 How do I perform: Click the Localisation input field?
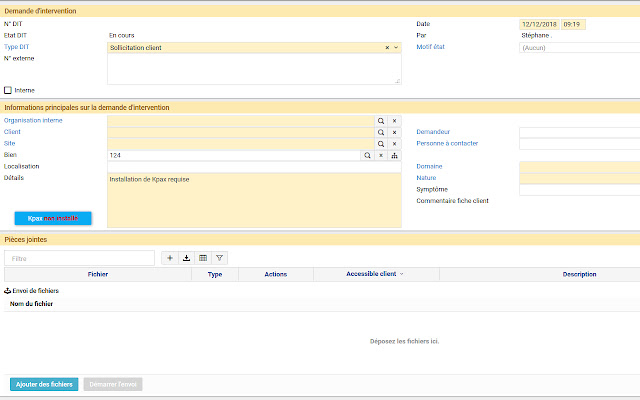254,167
